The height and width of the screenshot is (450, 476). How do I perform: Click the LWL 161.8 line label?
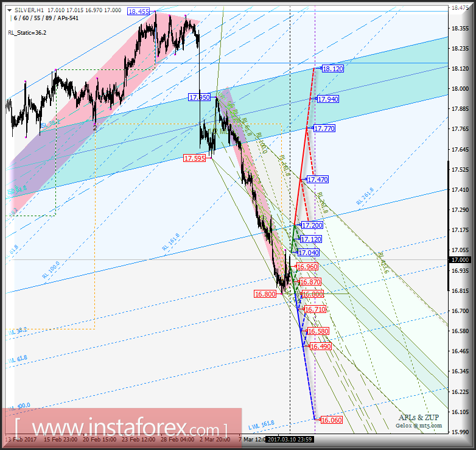tap(261, 425)
